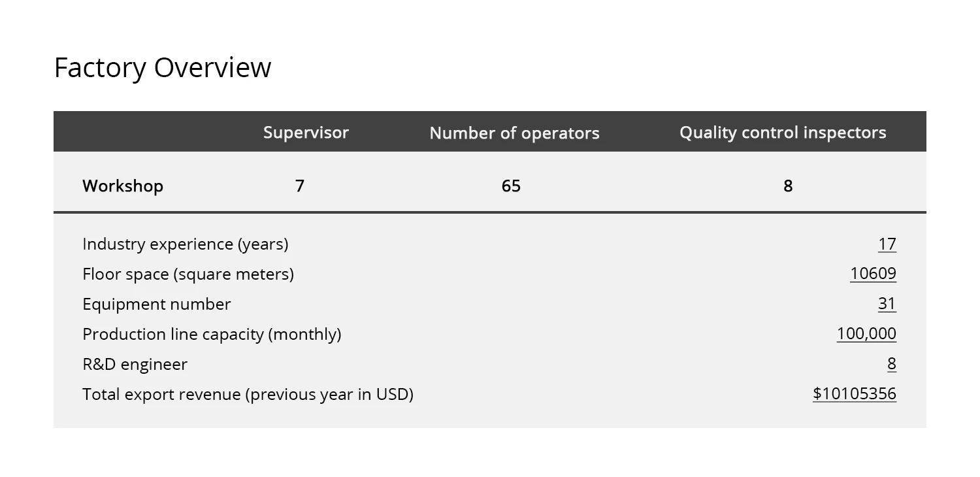980x477 pixels.
Task: Open the $10105356 export revenue link
Action: (x=854, y=394)
